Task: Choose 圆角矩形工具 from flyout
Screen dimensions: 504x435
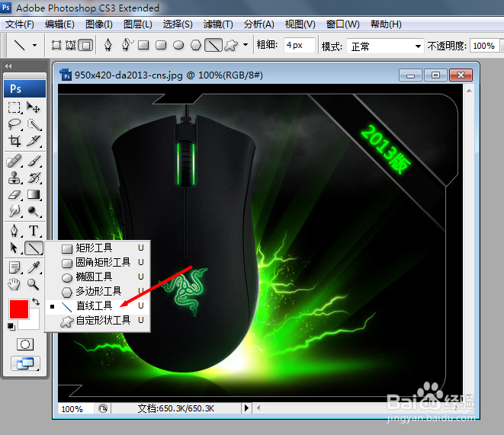Action: [98, 262]
